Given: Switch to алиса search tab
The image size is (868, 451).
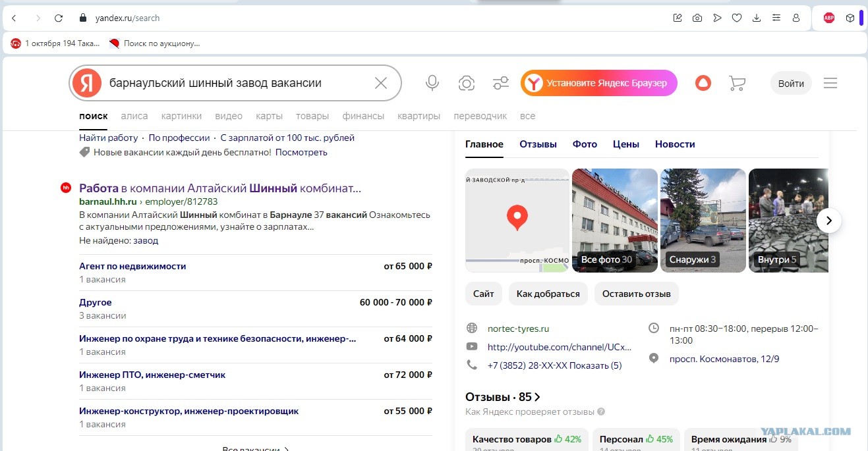Looking at the screenshot, I should pyautogui.click(x=134, y=116).
